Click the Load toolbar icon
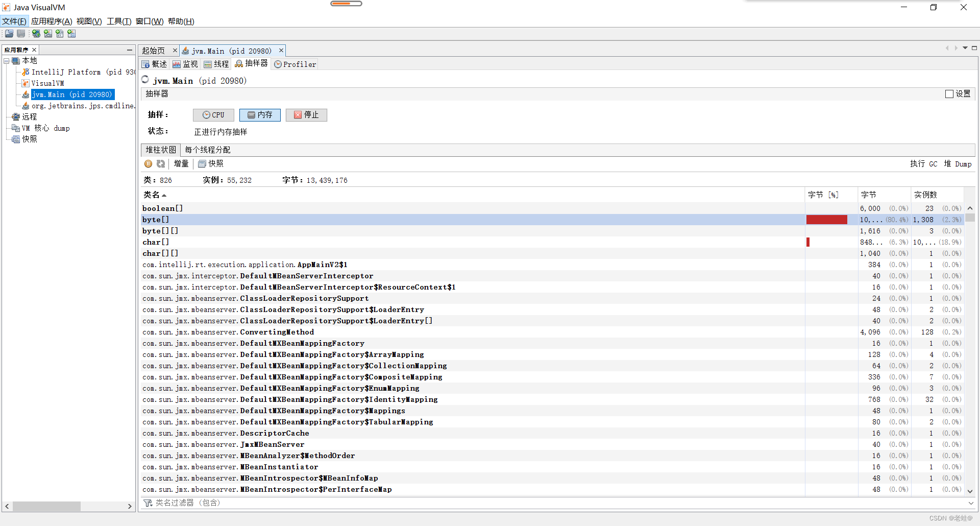The height and width of the screenshot is (526, 980). [x=9, y=34]
